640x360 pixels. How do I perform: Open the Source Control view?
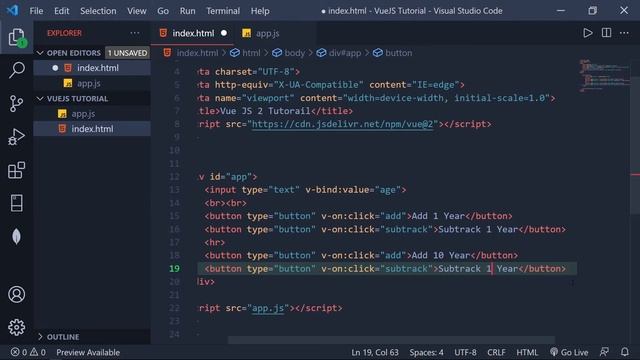(x=16, y=104)
